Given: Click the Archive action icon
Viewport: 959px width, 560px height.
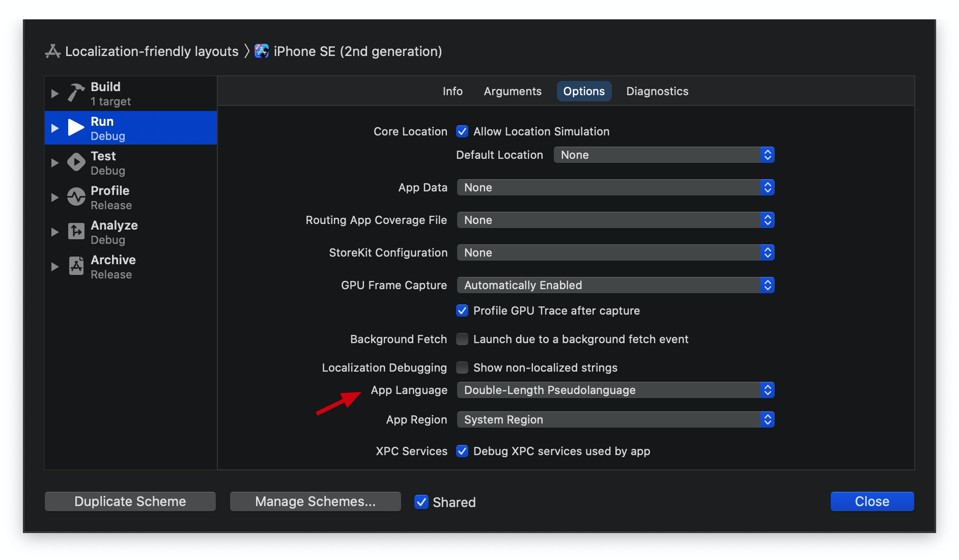Looking at the screenshot, I should [x=76, y=266].
